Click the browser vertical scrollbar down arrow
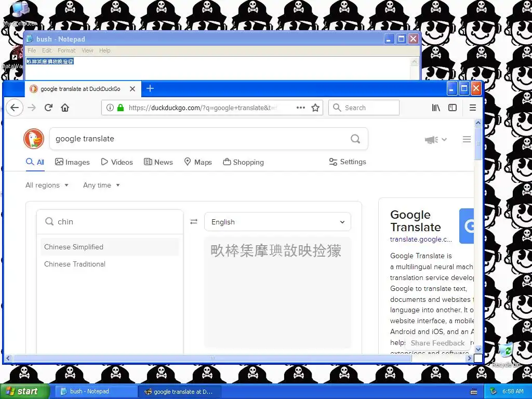Image resolution: width=532 pixels, height=399 pixels. [x=478, y=349]
